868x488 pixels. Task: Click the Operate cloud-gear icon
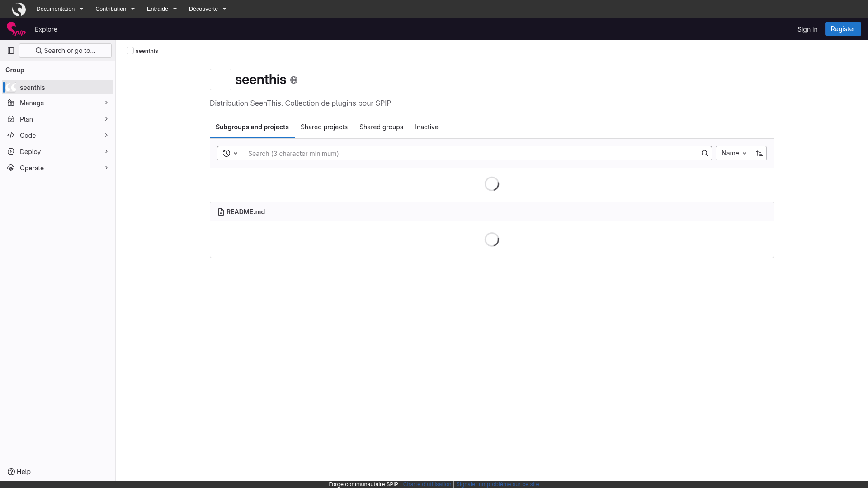pyautogui.click(x=11, y=168)
